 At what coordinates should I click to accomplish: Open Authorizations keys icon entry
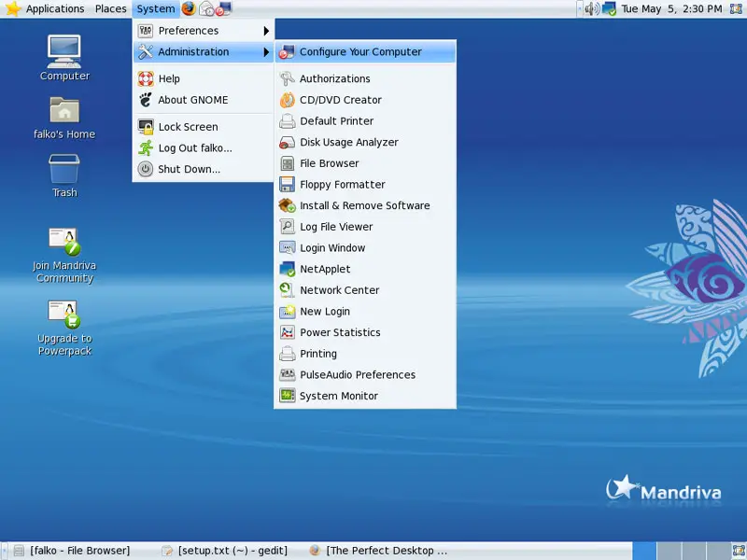click(365, 78)
